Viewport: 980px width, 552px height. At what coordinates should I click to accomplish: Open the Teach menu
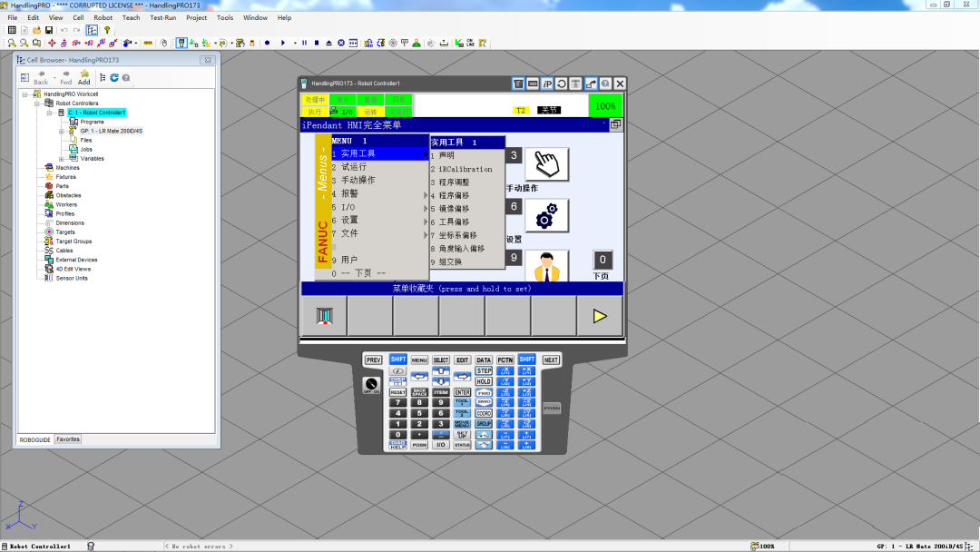[x=132, y=17]
